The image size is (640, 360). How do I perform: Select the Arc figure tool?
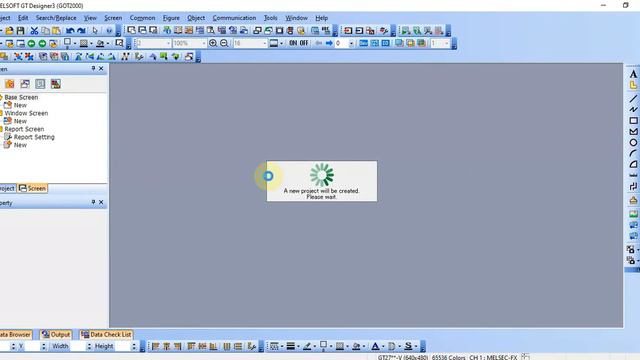[x=633, y=153]
